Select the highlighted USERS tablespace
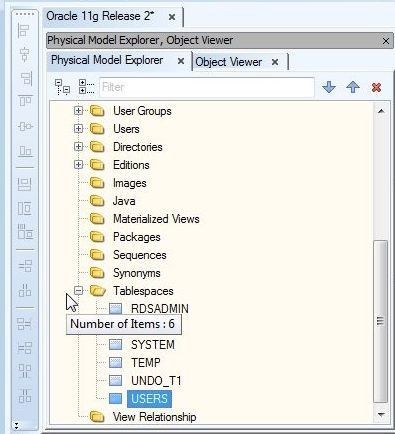395x434 pixels. tap(149, 399)
